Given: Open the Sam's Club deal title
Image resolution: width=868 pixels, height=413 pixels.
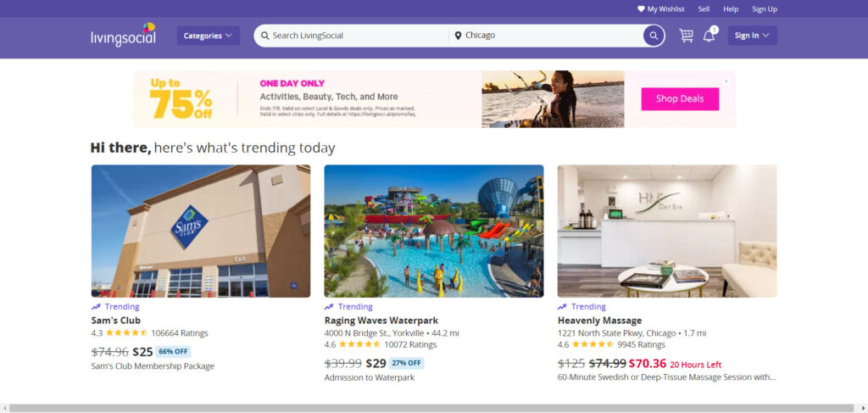Looking at the screenshot, I should click(x=116, y=321).
